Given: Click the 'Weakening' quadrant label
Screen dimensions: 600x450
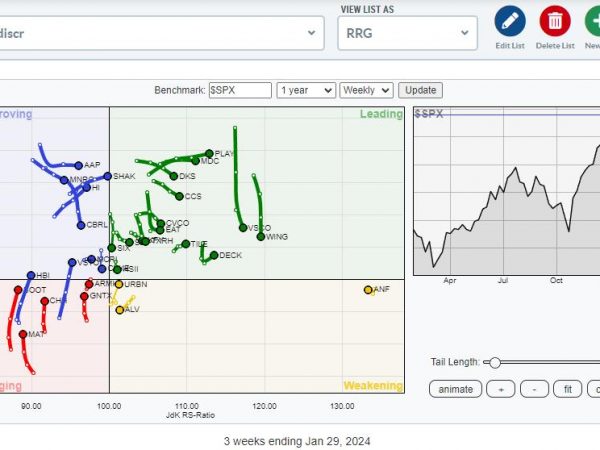Looking at the screenshot, I should [x=373, y=386].
